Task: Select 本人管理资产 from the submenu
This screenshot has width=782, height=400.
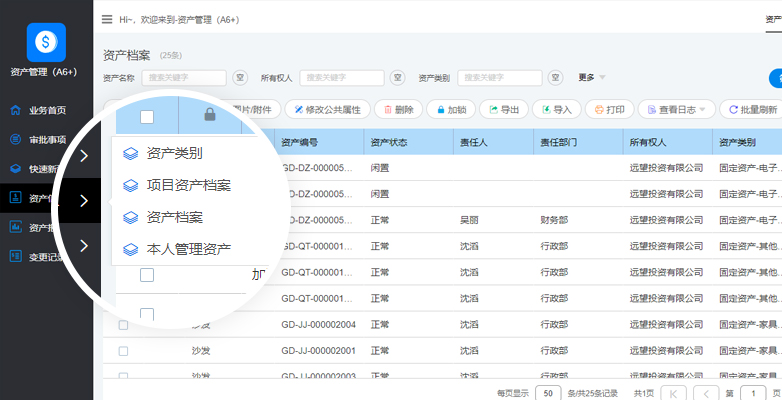Action: pyautogui.click(x=188, y=248)
